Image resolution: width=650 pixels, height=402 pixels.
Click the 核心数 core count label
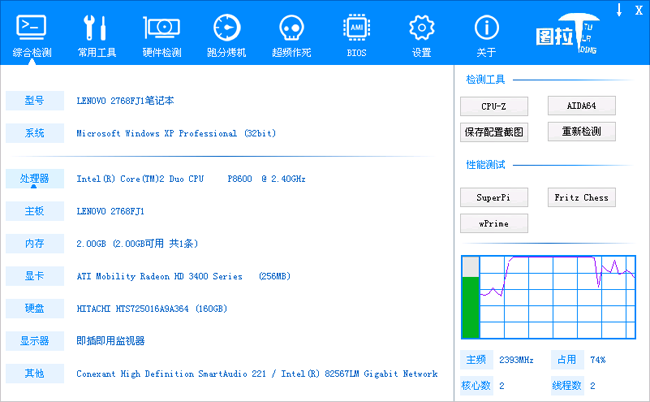point(476,386)
